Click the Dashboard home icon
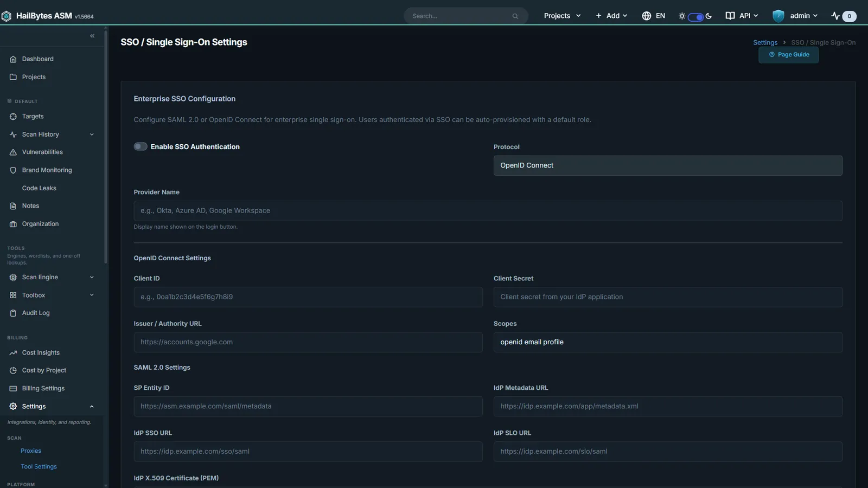The image size is (868, 488). [13, 59]
